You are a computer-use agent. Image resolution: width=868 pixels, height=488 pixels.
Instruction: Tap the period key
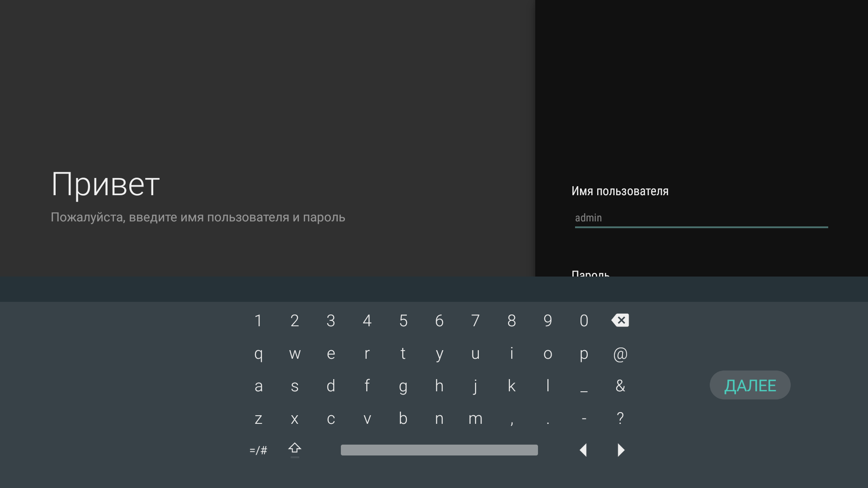click(x=548, y=423)
